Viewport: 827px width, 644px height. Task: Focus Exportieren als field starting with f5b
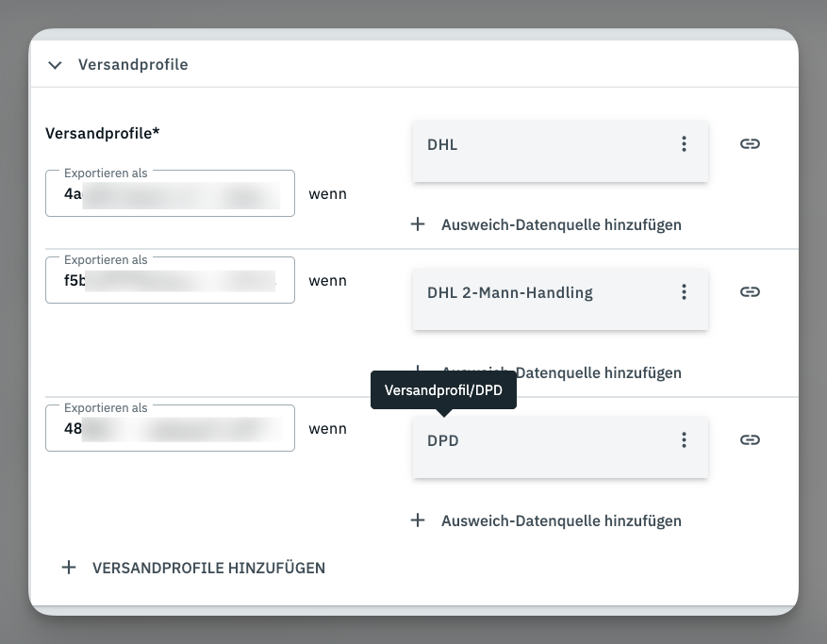[170, 280]
